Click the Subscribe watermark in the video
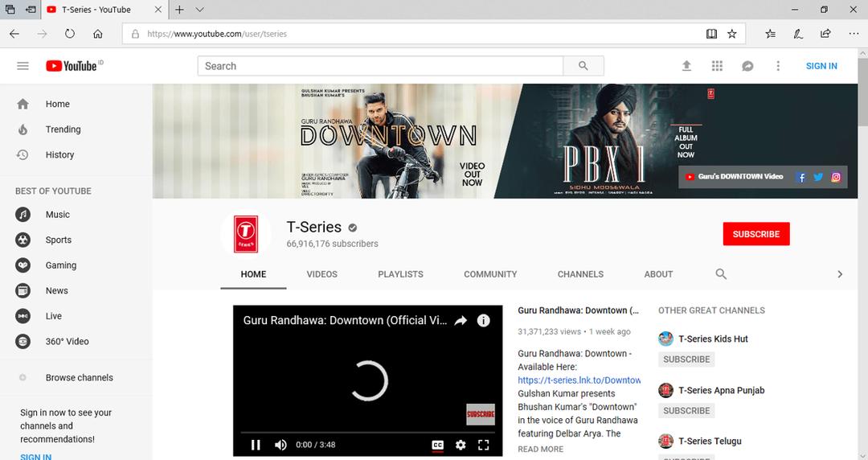The image size is (868, 460). (481, 414)
